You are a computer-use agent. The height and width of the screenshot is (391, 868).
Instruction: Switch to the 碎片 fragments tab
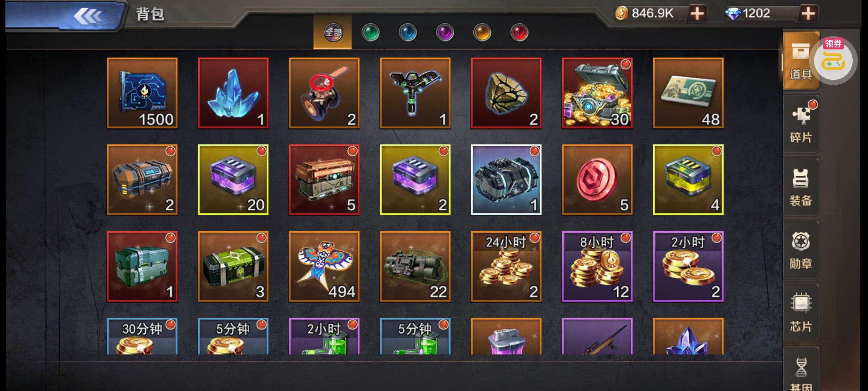[x=801, y=124]
